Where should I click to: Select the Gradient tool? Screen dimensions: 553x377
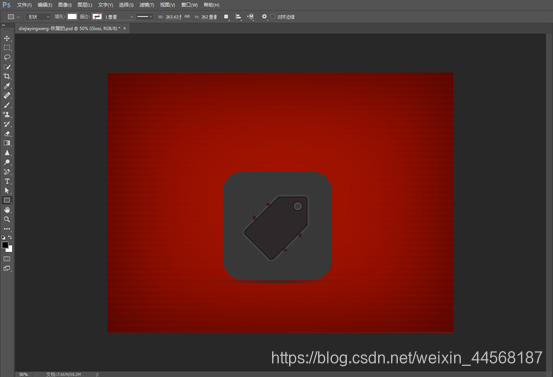point(7,143)
